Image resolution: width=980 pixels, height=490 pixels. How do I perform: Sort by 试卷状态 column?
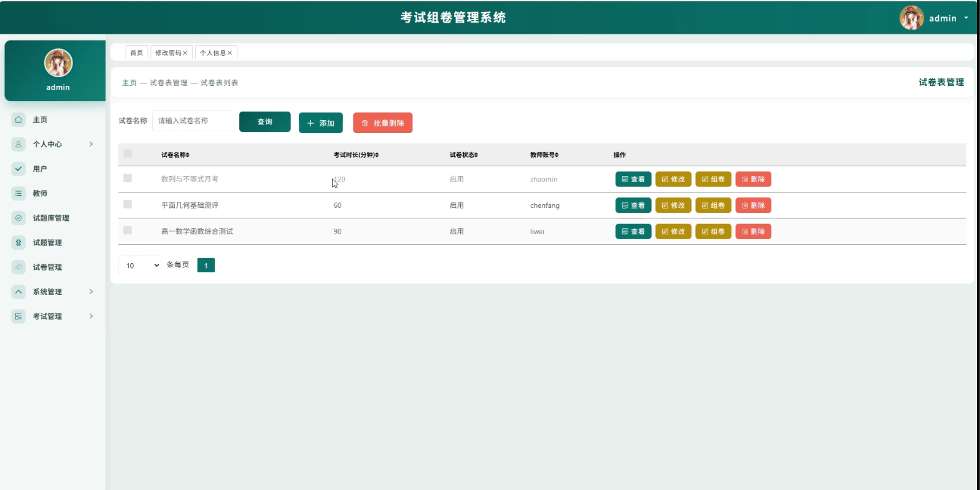pos(464,155)
